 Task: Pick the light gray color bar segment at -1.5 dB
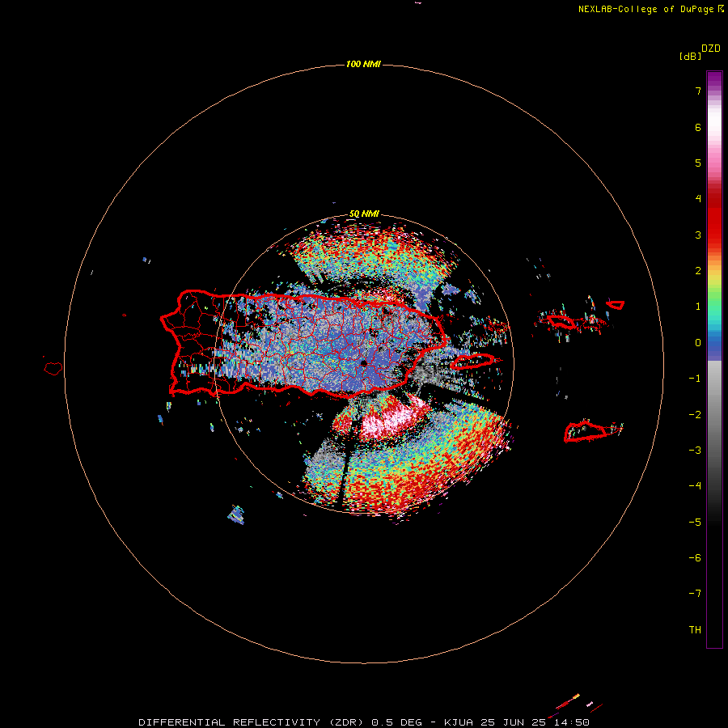pos(714,396)
